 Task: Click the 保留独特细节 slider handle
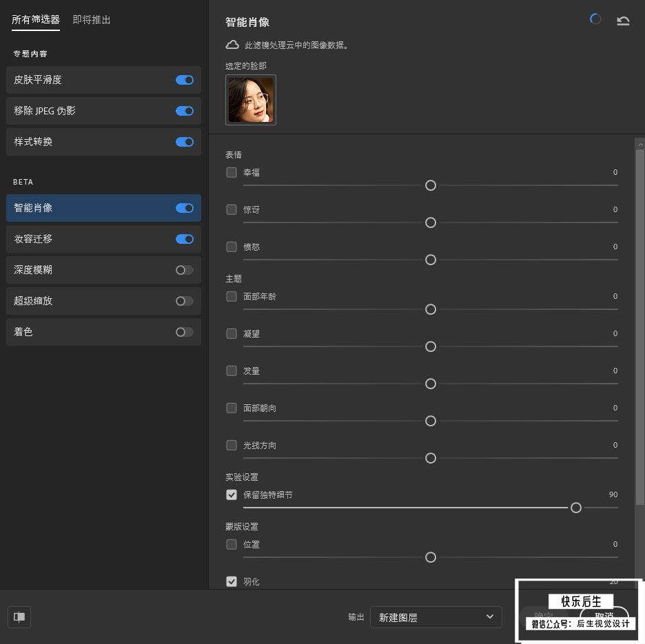point(576,508)
